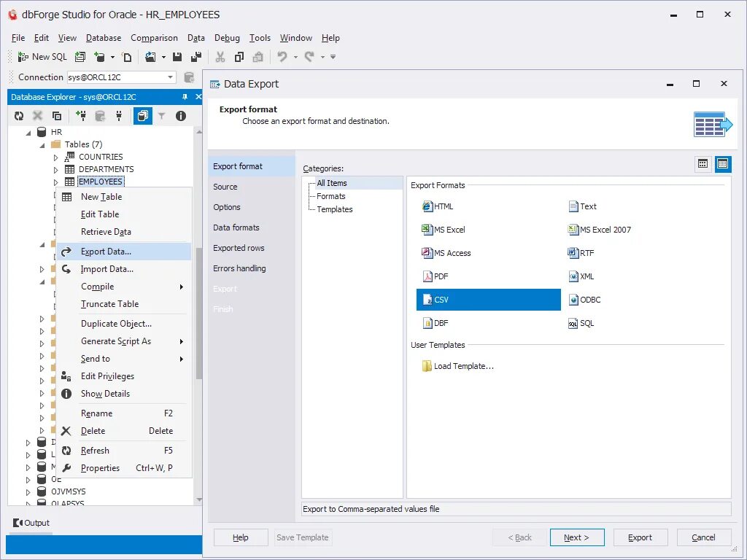This screenshot has width=747, height=560.
Task: Click the filter funnel icon in Database Explorer
Action: coord(161,116)
